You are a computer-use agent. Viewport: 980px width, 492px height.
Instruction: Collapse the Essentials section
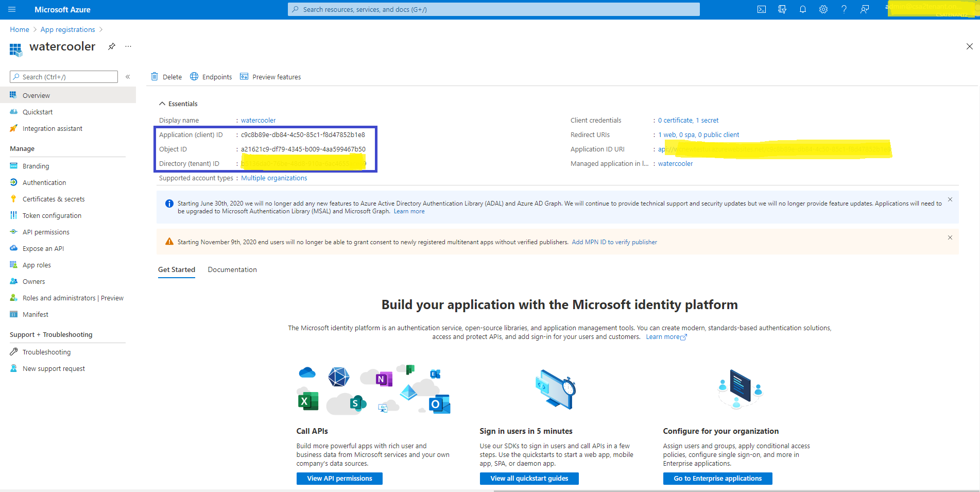tap(178, 104)
